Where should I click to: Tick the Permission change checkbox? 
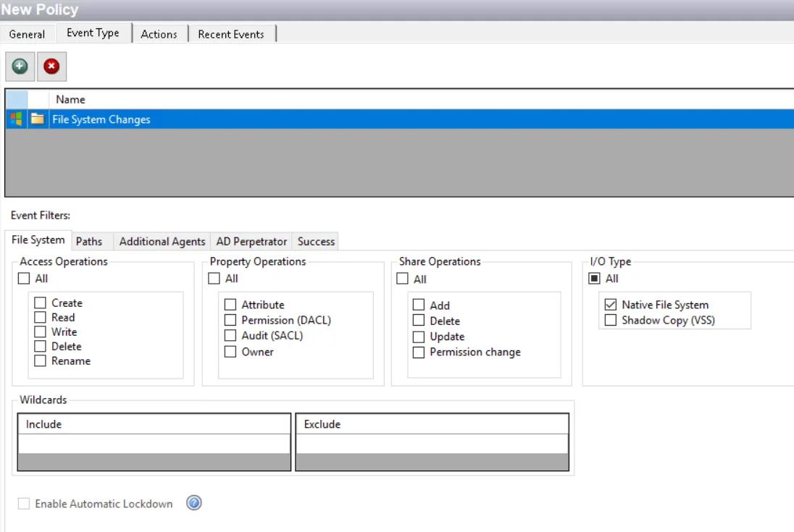tap(419, 352)
